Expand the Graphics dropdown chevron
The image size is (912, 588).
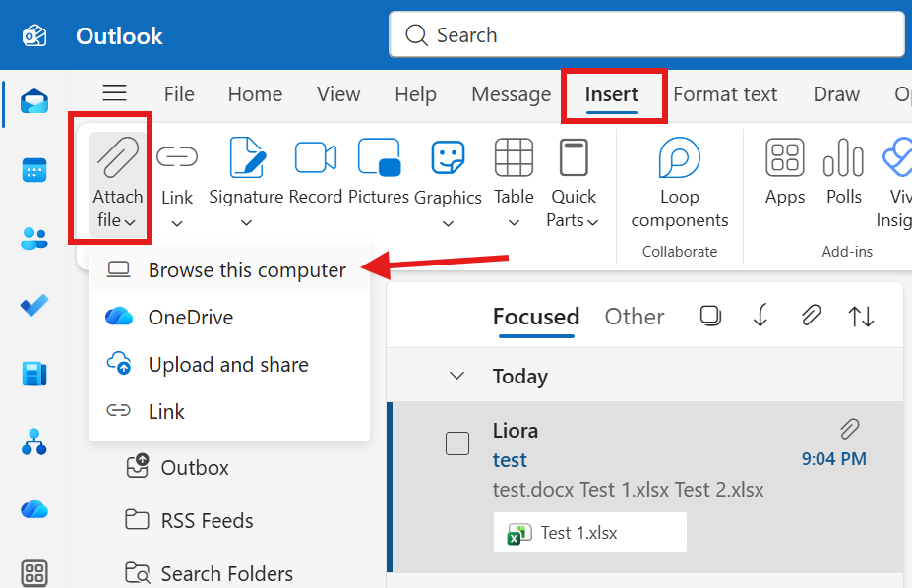[448, 223]
